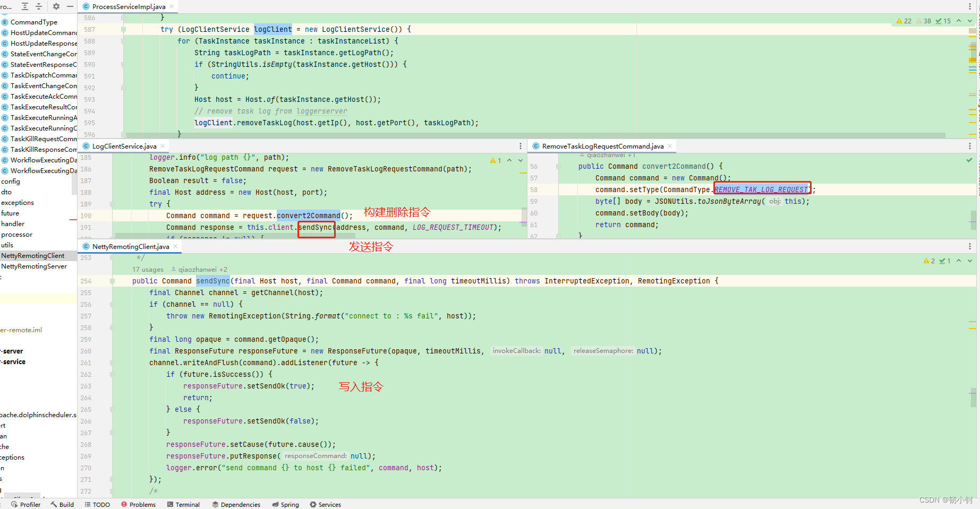Open tab options menu for LogClientService editor
The height and width of the screenshot is (509, 980).
point(521,146)
